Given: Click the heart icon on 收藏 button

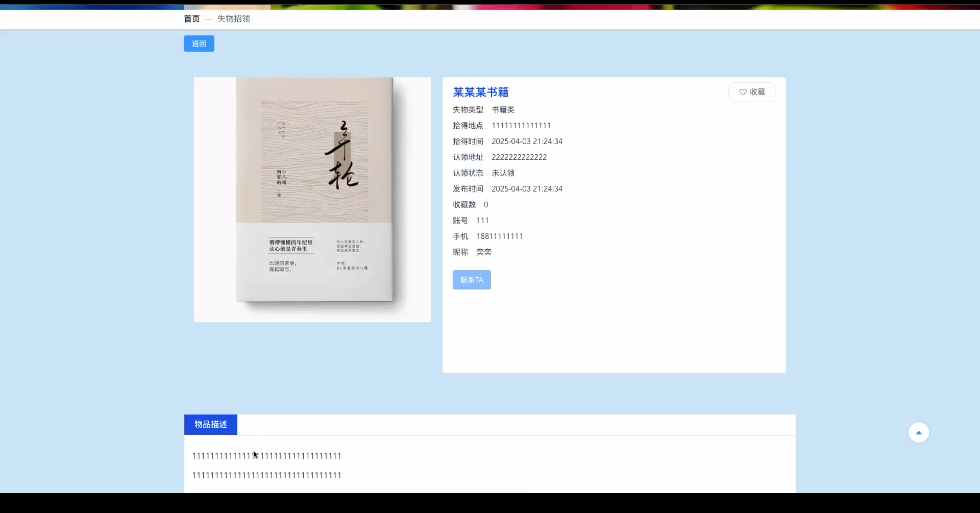Looking at the screenshot, I should [x=743, y=92].
